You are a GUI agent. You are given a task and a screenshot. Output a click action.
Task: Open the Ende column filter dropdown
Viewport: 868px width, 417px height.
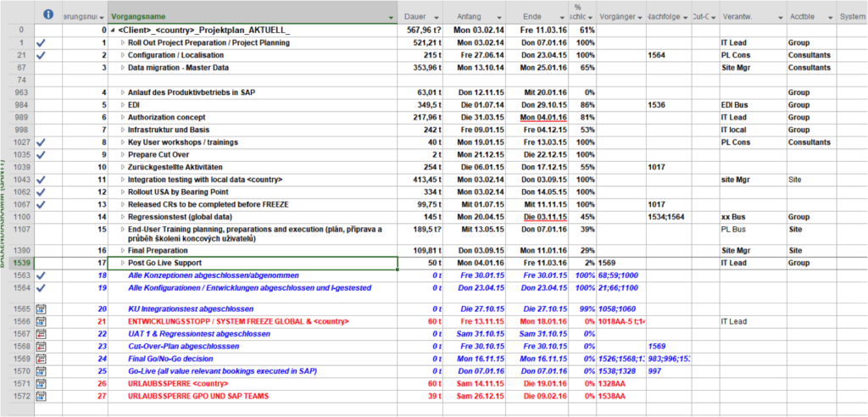[561, 18]
